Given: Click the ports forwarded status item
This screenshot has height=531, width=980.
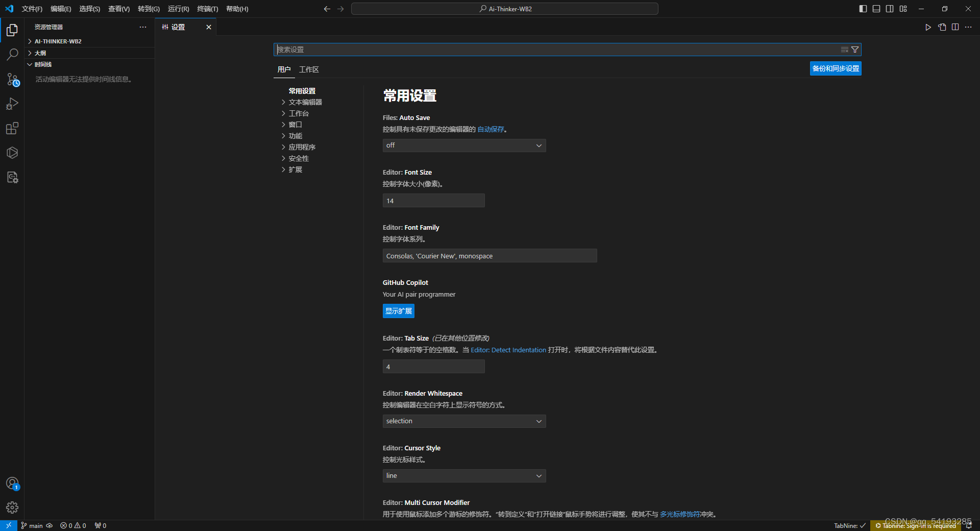Looking at the screenshot, I should point(101,525).
